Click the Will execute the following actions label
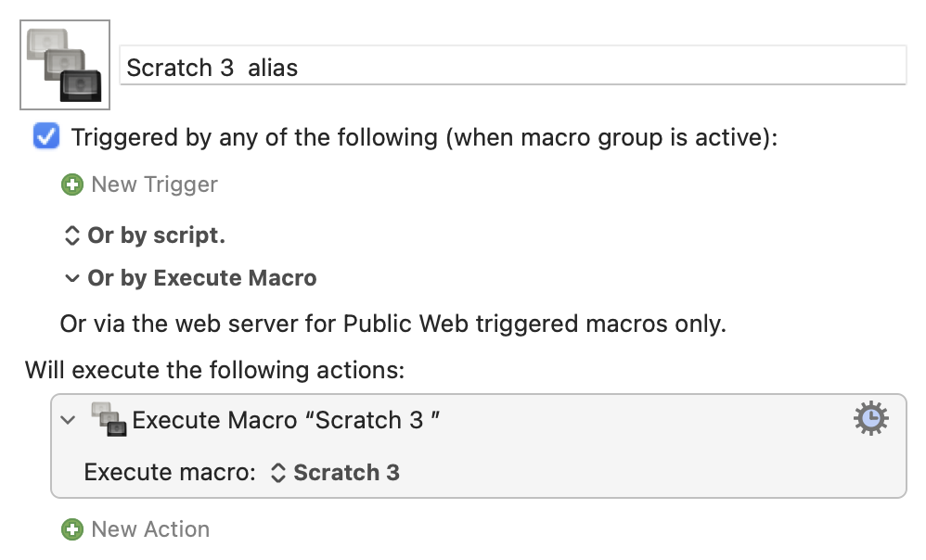The height and width of the screenshot is (560, 926). coord(215,371)
